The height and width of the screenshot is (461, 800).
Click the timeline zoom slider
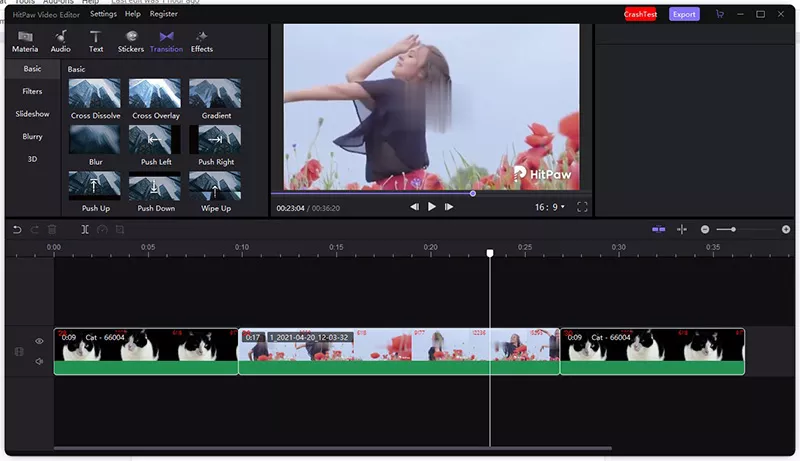tap(733, 229)
